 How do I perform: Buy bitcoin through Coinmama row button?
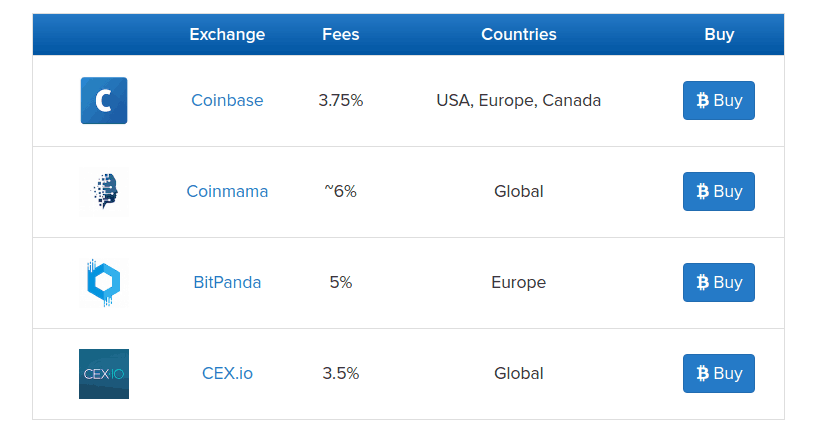point(718,191)
